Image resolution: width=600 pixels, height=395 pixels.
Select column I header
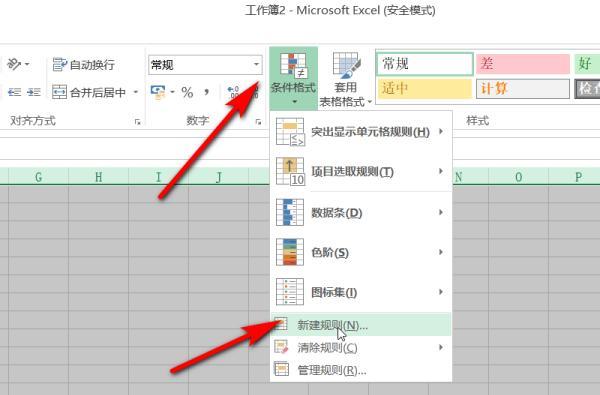pos(158,177)
